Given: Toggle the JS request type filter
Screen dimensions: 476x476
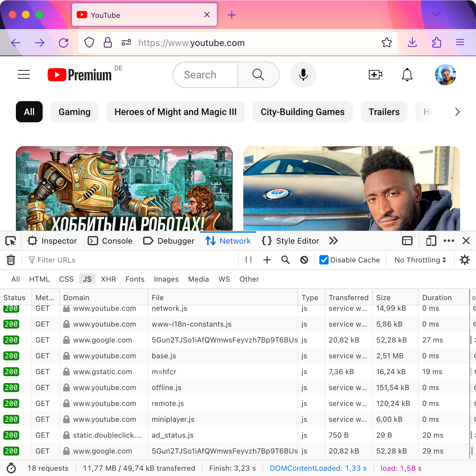Looking at the screenshot, I should 87,279.
